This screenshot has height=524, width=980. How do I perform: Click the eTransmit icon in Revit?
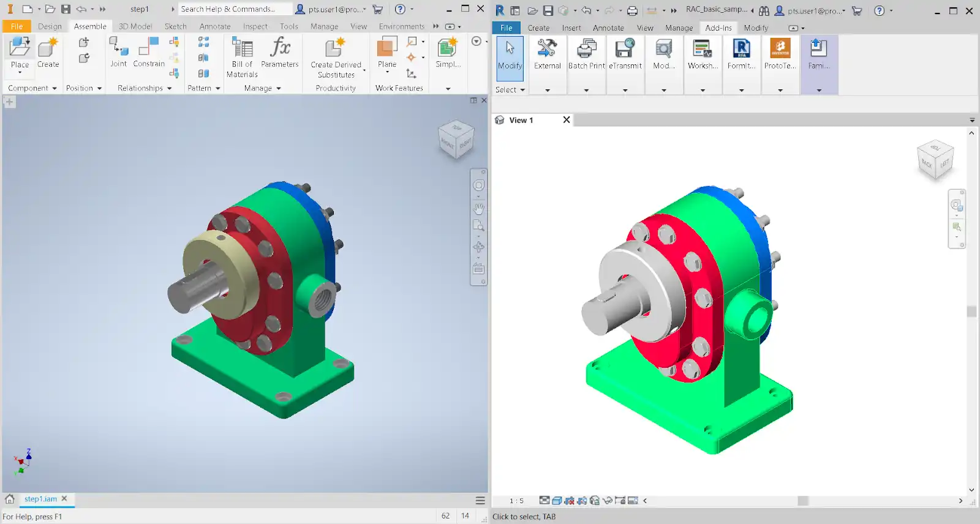coord(625,53)
